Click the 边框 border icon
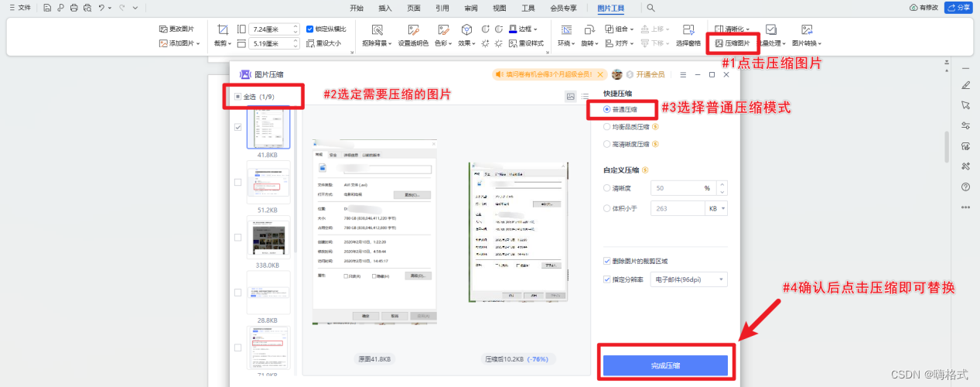980x387 pixels. [513, 29]
